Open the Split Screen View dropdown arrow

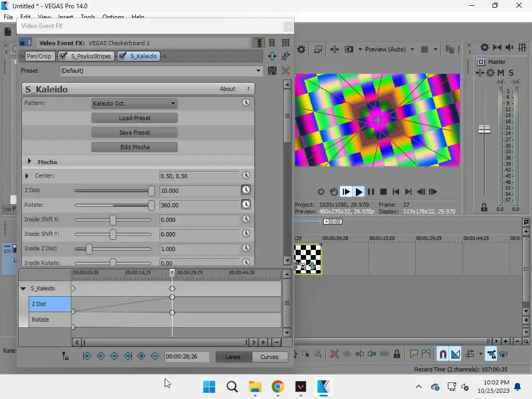(360, 49)
